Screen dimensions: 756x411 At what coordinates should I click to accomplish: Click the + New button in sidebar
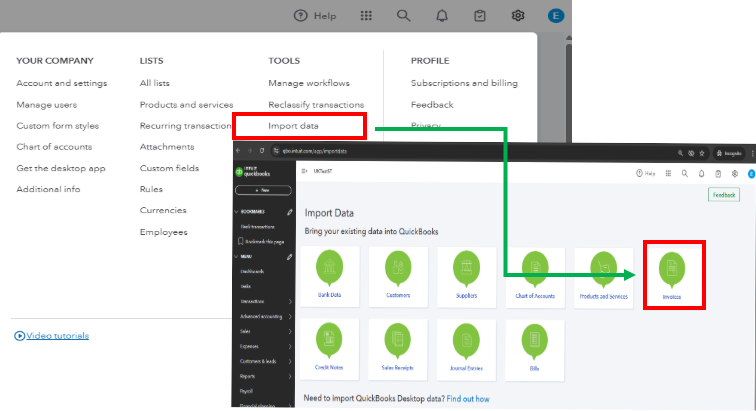263,191
